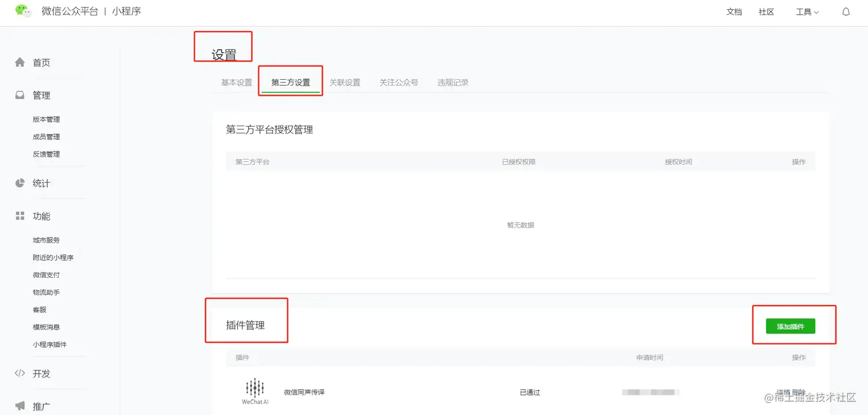
Task: Click the 授权时间 column header
Action: pos(679,162)
